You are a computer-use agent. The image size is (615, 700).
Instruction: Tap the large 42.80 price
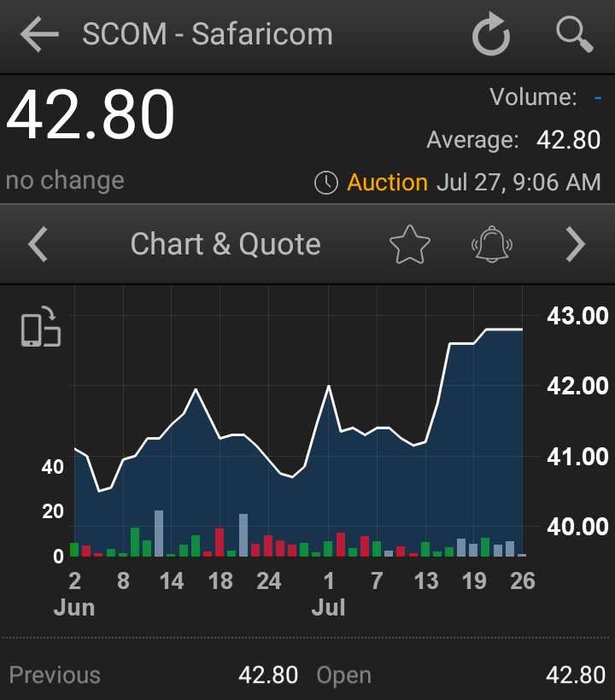(x=91, y=114)
